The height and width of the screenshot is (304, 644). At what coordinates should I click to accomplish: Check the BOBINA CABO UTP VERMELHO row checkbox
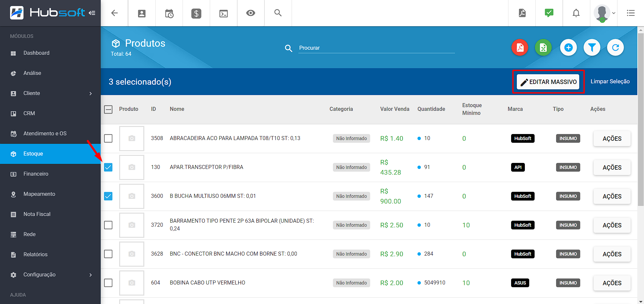pyautogui.click(x=108, y=283)
